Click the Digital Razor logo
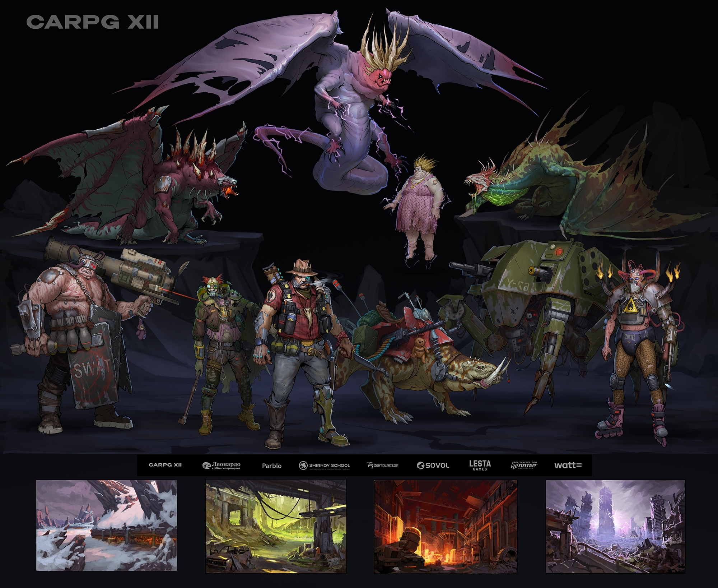Image resolution: width=718 pixels, height=588 pixels. click(x=383, y=466)
